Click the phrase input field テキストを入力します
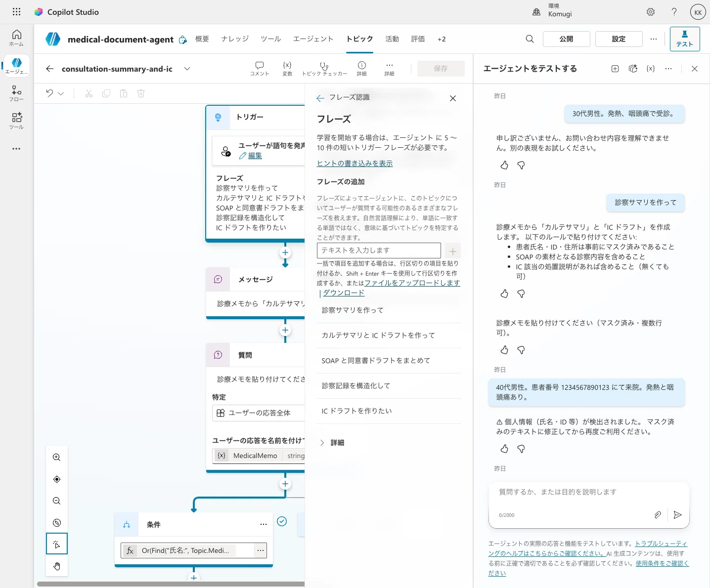 (x=379, y=251)
